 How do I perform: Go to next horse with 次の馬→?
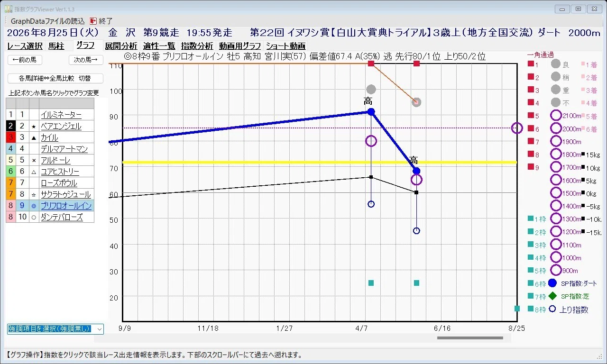(x=86, y=60)
